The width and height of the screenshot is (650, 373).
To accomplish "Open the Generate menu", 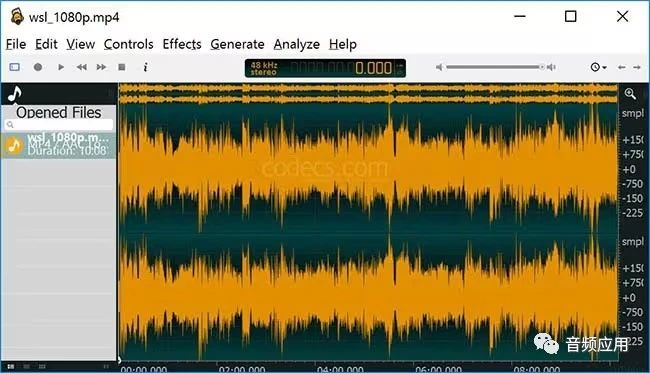I will tap(238, 44).
